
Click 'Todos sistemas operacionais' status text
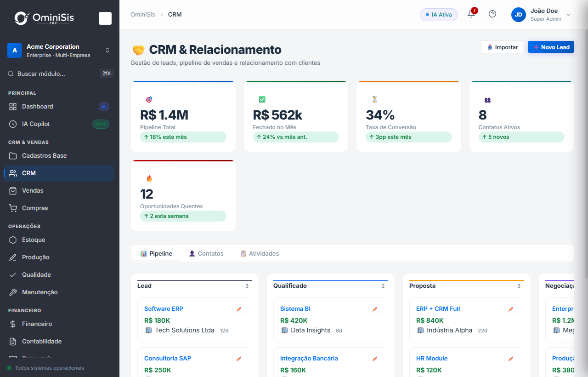[x=49, y=368]
